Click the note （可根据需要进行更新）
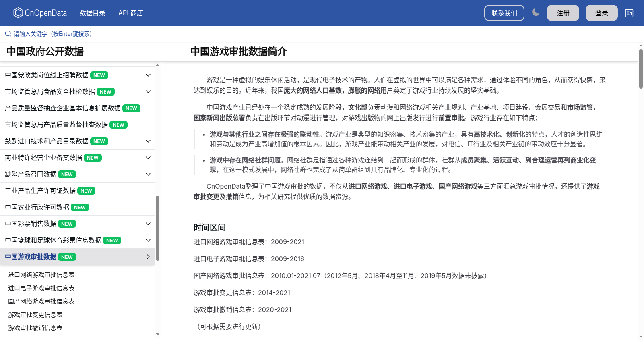This screenshot has height=347, width=644. tap(229, 326)
